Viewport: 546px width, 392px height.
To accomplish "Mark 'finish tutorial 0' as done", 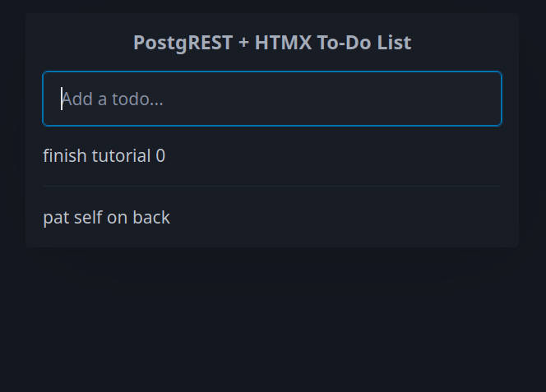I will click(x=104, y=155).
